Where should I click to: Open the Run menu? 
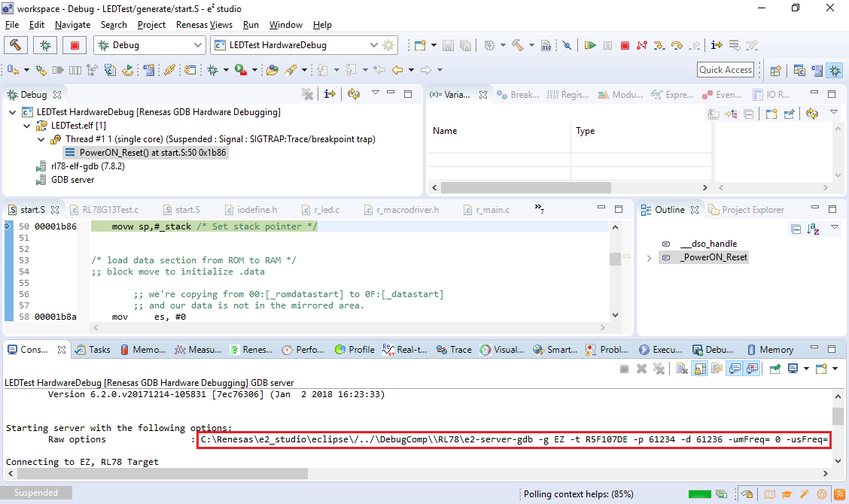tap(251, 25)
